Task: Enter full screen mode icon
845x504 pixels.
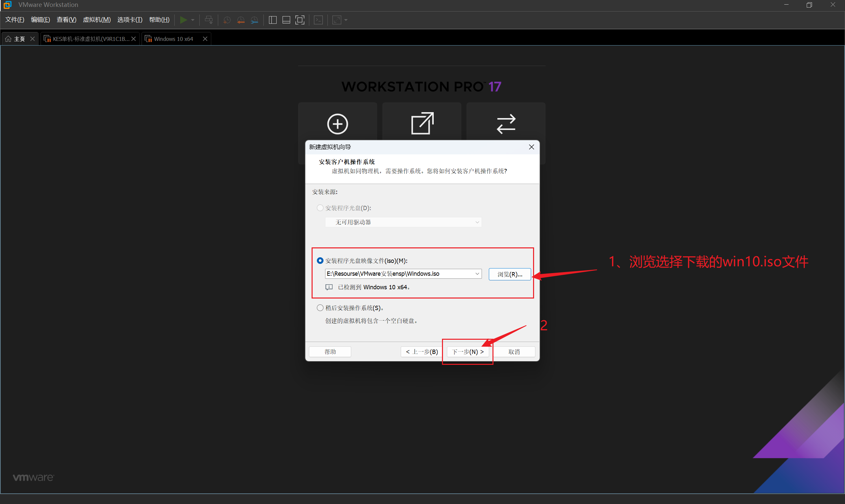Action: pyautogui.click(x=300, y=20)
